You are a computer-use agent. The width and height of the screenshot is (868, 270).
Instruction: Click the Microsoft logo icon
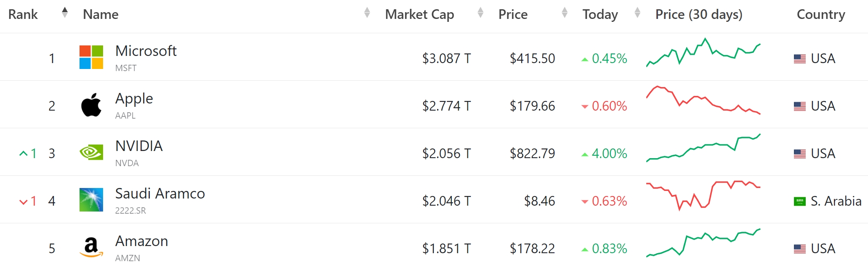pyautogui.click(x=91, y=57)
